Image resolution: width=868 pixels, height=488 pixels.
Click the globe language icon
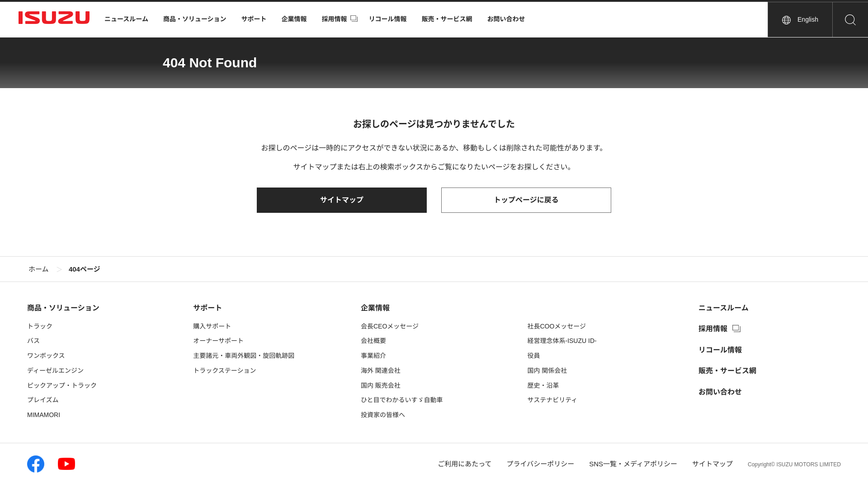click(786, 20)
